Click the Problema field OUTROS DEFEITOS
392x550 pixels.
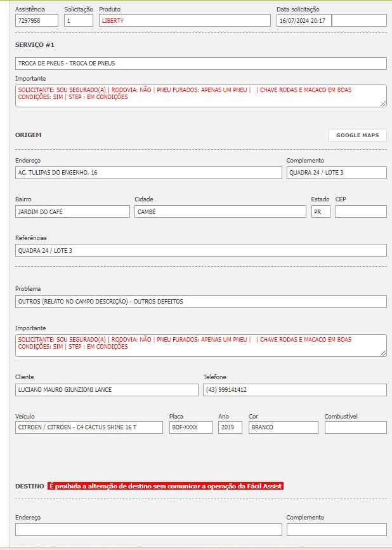tap(200, 302)
